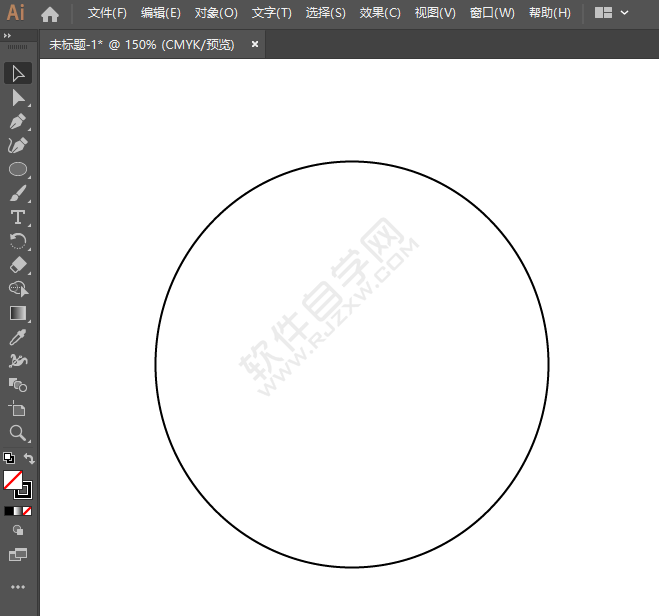The image size is (659, 616).
Task: Swap fill and stroke colors
Action: [x=30, y=459]
